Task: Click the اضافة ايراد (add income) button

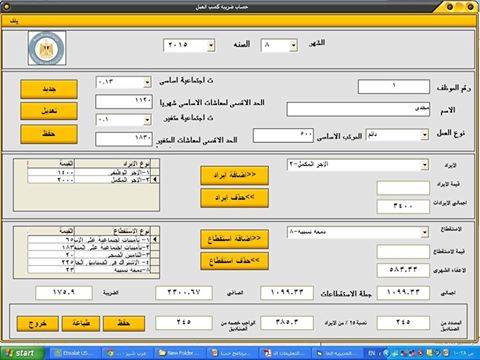Action: coord(234,175)
